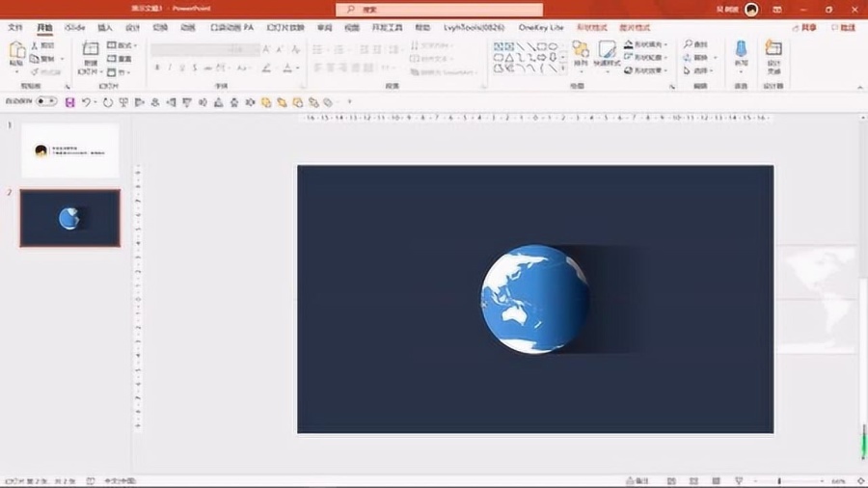Open the OneKey Lite tab
The image size is (868, 488).
(541, 27)
